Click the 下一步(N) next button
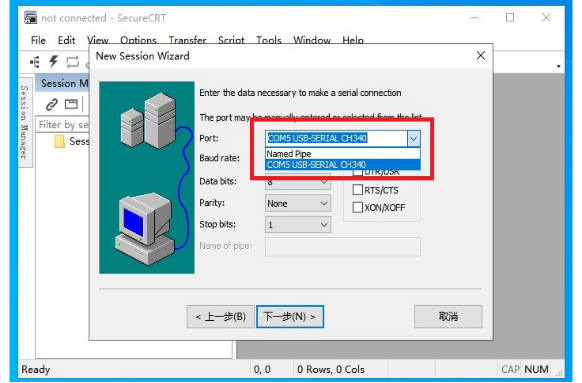Screen dimensions: 582x383 (x=290, y=317)
